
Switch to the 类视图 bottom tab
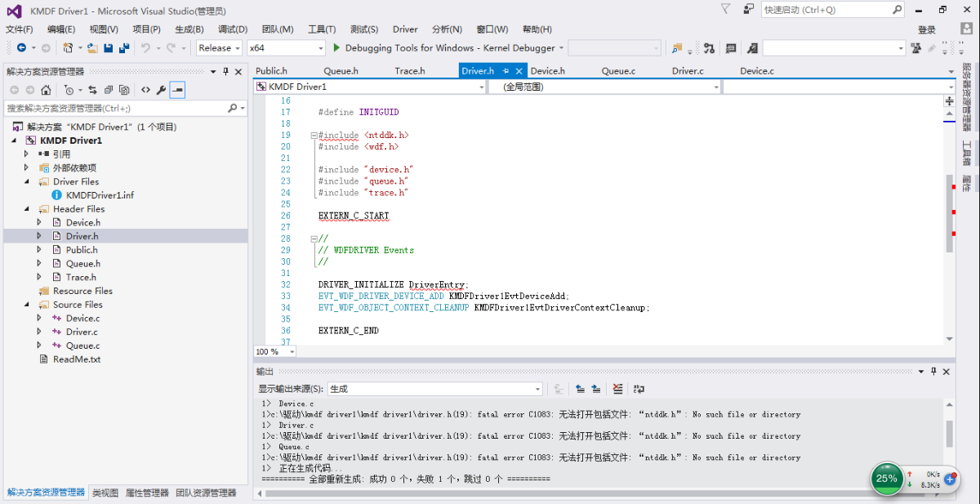pos(105,493)
